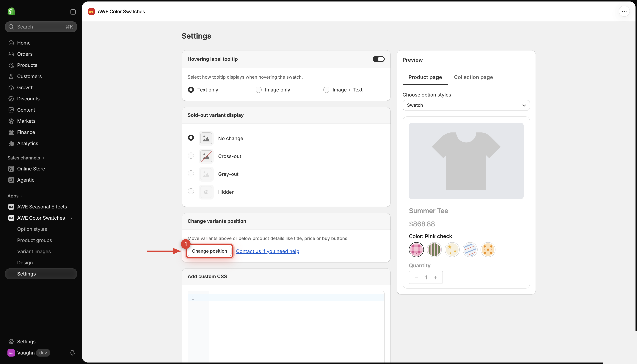Open Analytics page
Viewport: 637px width, 364px height.
pos(41,143)
